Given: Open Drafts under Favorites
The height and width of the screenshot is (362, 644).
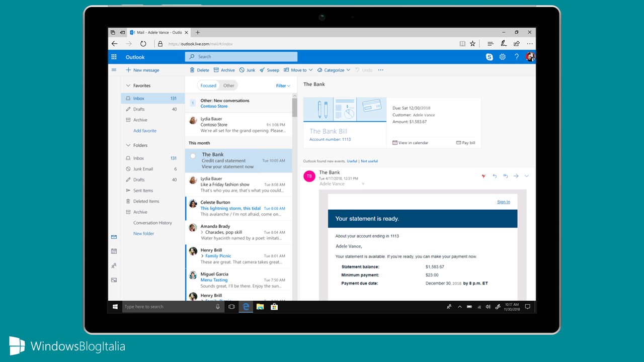Looking at the screenshot, I should coord(152,109).
